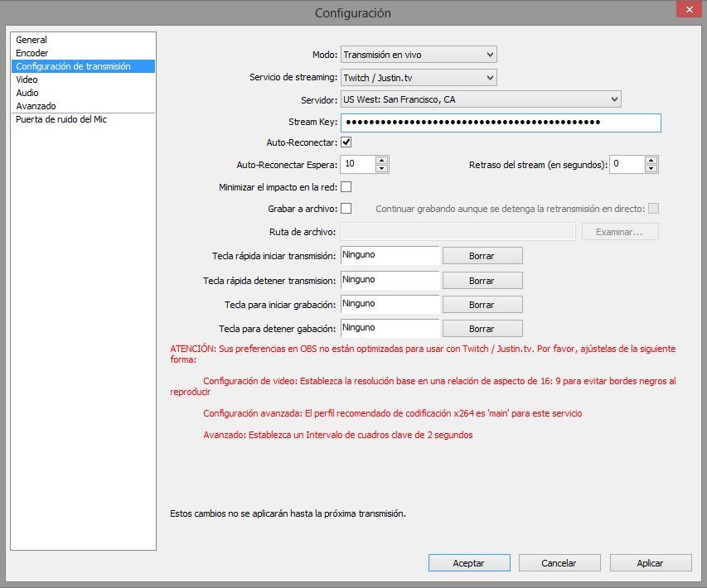Open the Servidor dropdown list
The height and width of the screenshot is (588, 707).
(x=481, y=99)
